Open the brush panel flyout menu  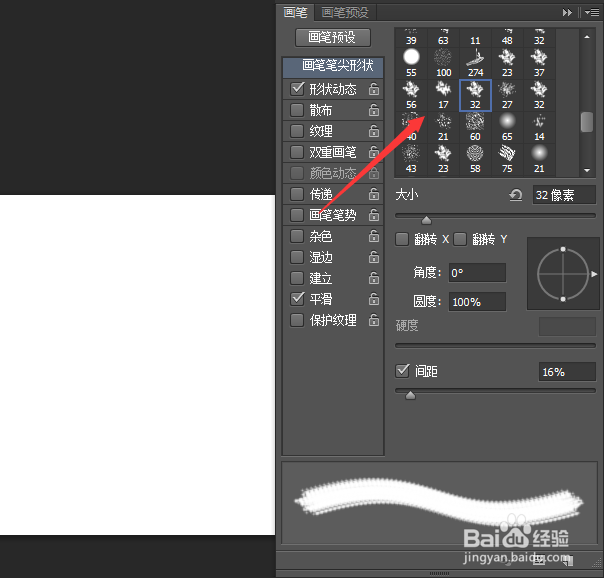(592, 12)
